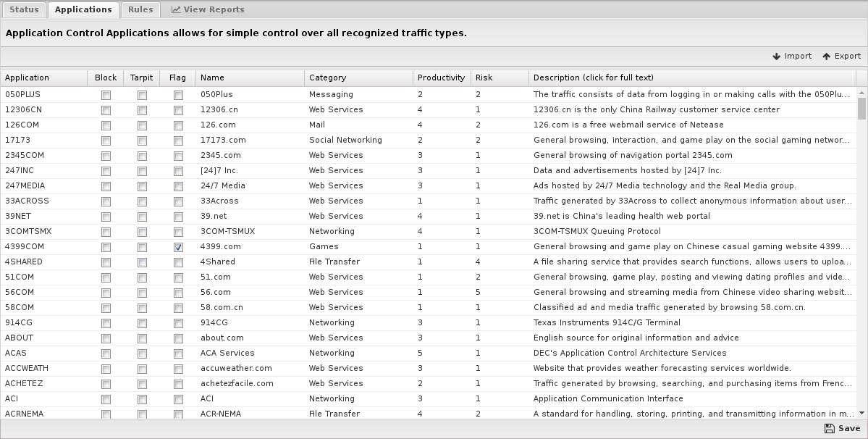The image size is (868, 439).
Task: Click the Flag column header
Action: coord(177,78)
